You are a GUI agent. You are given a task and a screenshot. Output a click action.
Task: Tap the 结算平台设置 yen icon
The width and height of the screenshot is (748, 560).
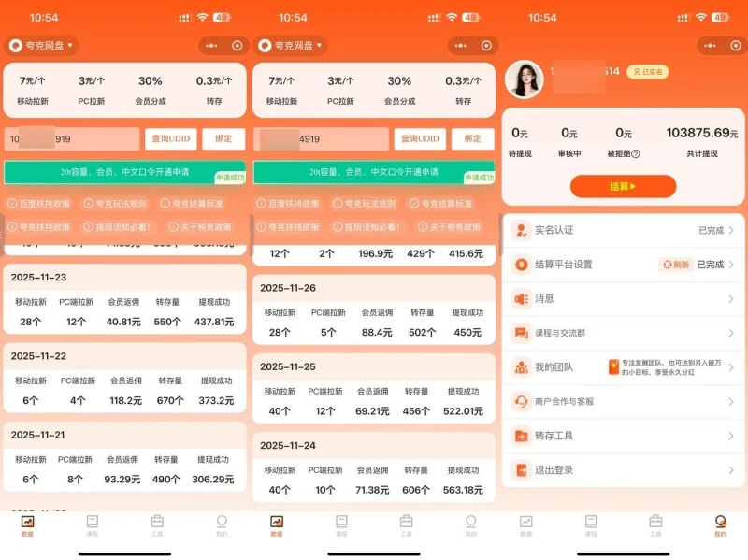point(521,265)
